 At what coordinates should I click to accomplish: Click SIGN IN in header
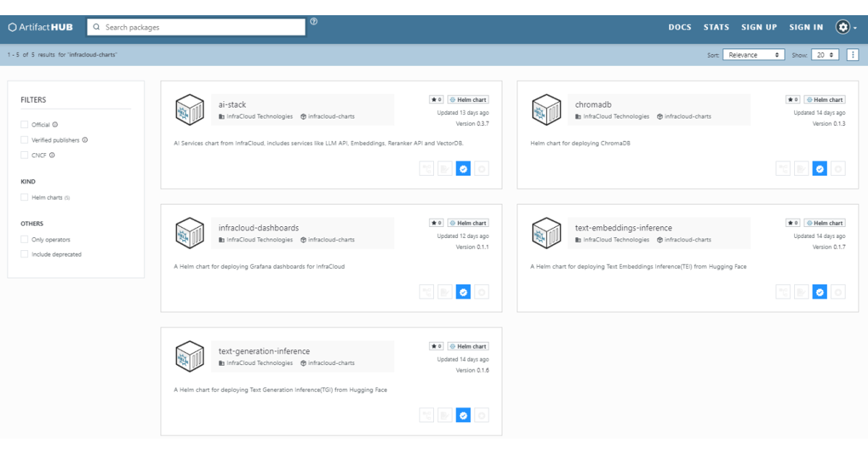coord(806,27)
